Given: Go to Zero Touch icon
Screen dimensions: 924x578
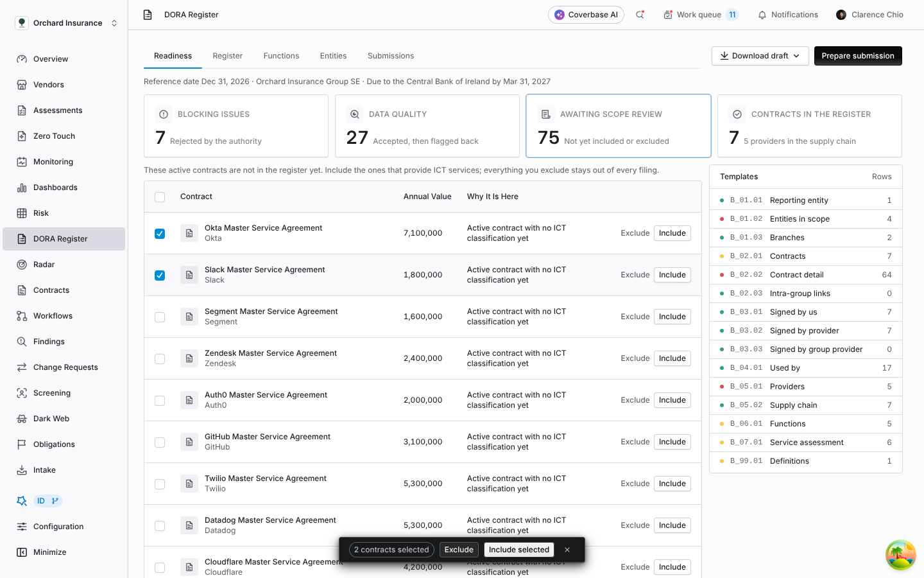Looking at the screenshot, I should coord(22,136).
